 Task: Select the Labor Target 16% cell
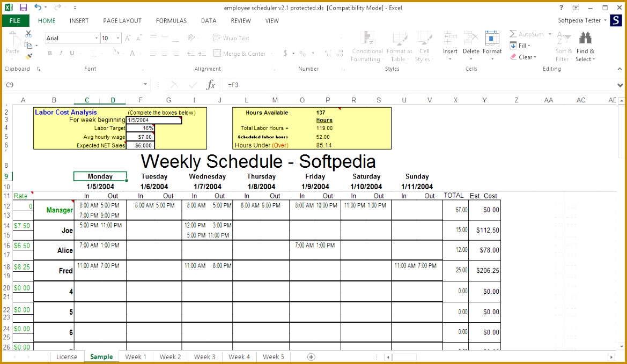pyautogui.click(x=140, y=128)
